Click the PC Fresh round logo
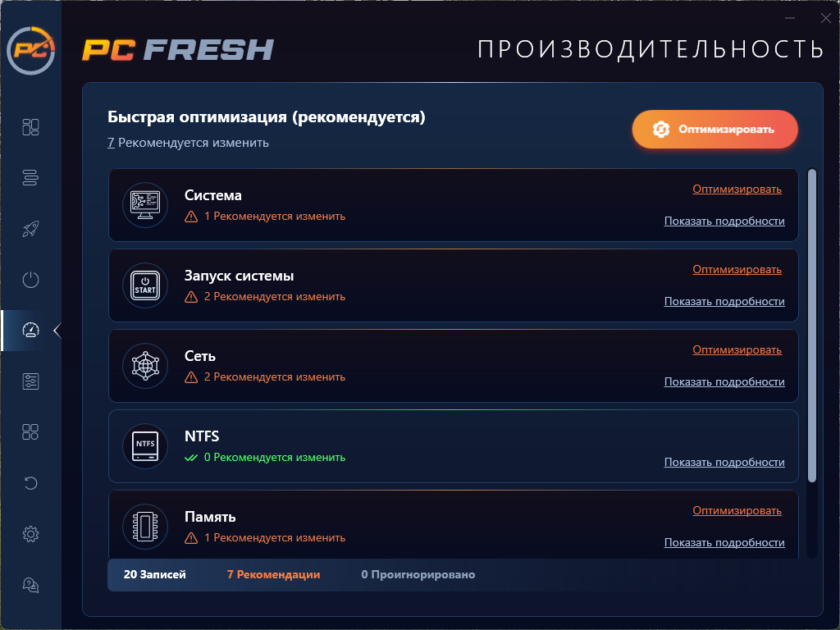 (x=31, y=50)
